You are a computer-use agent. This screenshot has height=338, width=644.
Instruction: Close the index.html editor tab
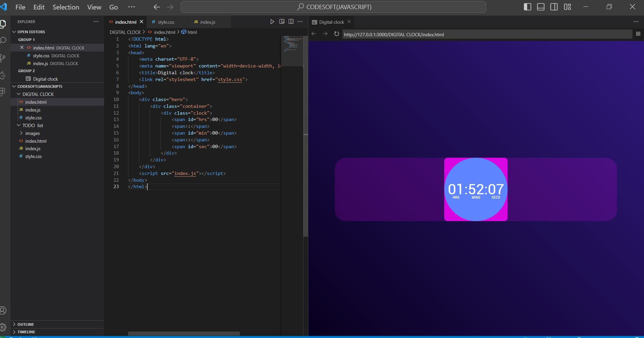[142, 22]
